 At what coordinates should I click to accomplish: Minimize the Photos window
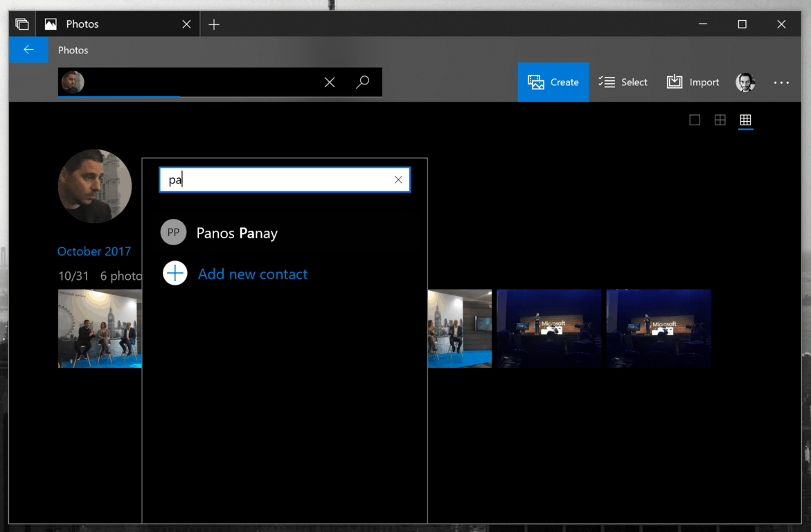(x=703, y=24)
